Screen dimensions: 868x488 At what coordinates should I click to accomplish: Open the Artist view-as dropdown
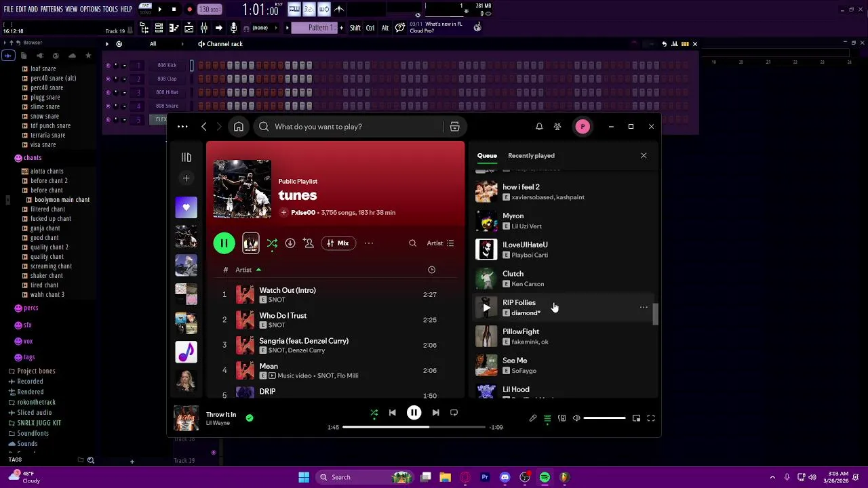(x=440, y=243)
